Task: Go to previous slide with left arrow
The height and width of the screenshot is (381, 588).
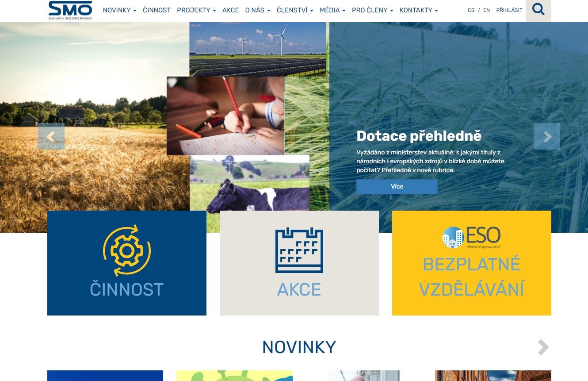Action: click(51, 137)
